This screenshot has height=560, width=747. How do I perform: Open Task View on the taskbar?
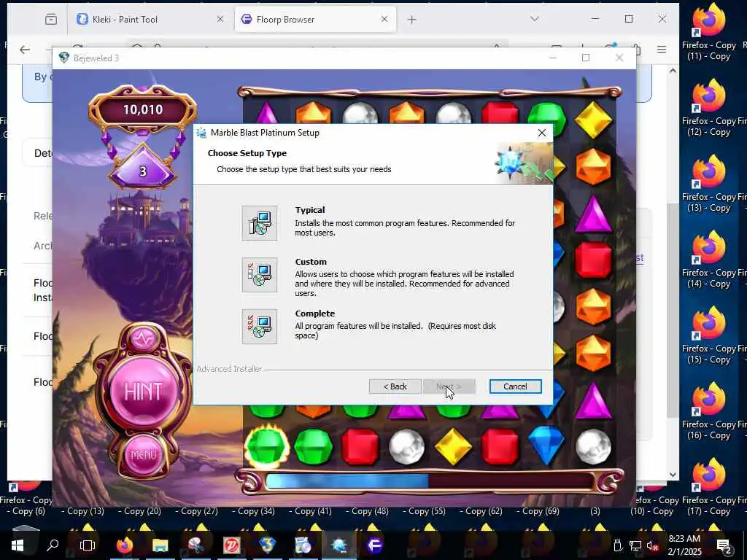point(88,545)
